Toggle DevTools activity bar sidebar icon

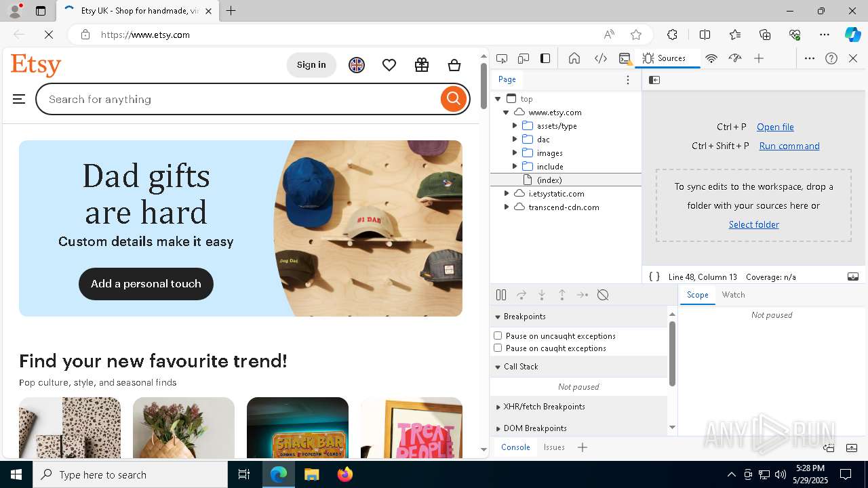(x=545, y=58)
